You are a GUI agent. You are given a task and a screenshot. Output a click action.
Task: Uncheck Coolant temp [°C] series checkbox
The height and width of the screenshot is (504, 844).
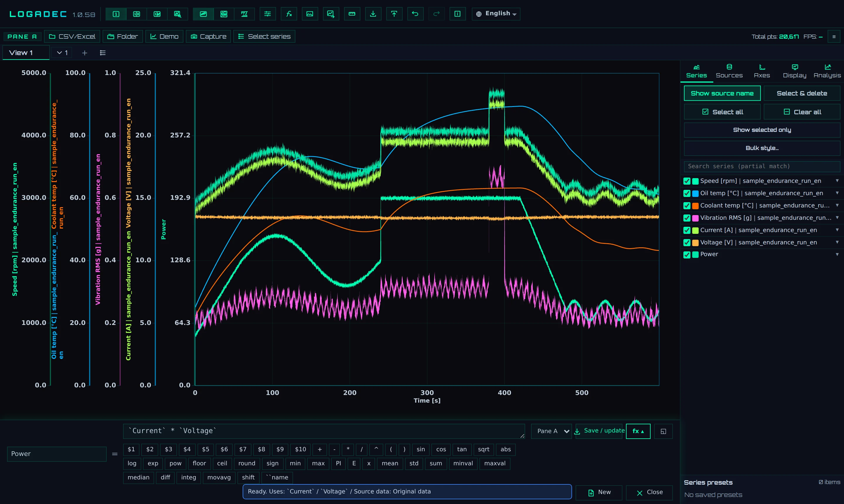click(687, 205)
